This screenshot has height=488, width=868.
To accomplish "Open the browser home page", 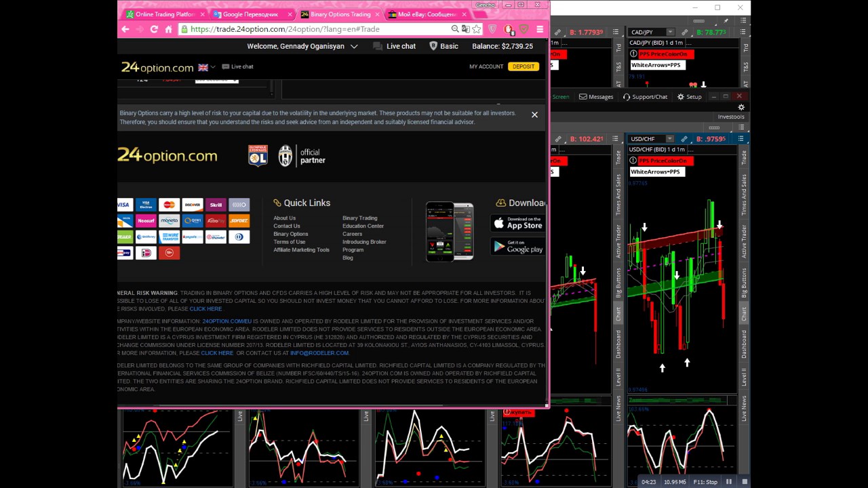I will [168, 29].
